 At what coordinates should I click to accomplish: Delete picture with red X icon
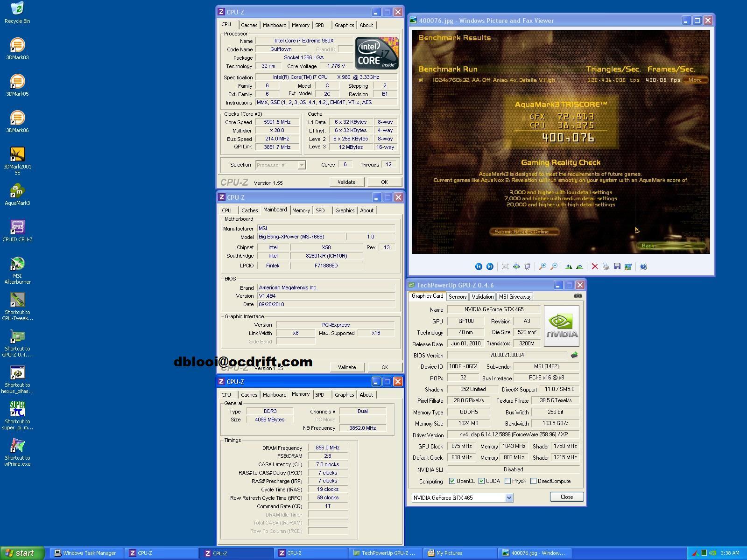(595, 266)
